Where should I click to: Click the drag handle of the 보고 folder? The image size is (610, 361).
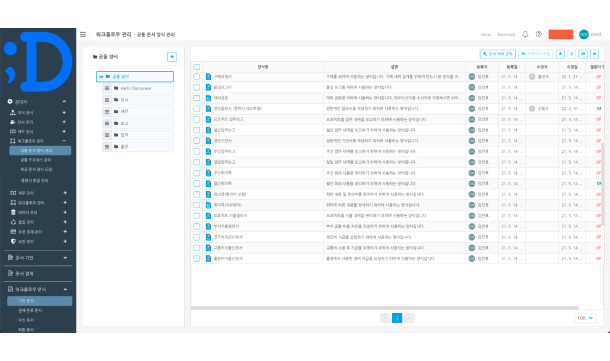tap(107, 123)
